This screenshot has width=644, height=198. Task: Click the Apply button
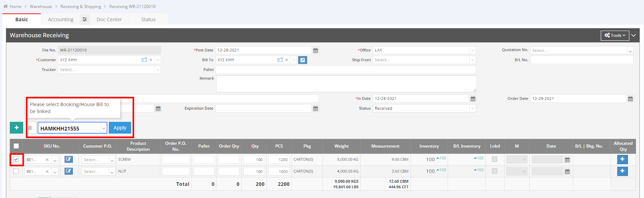120,128
